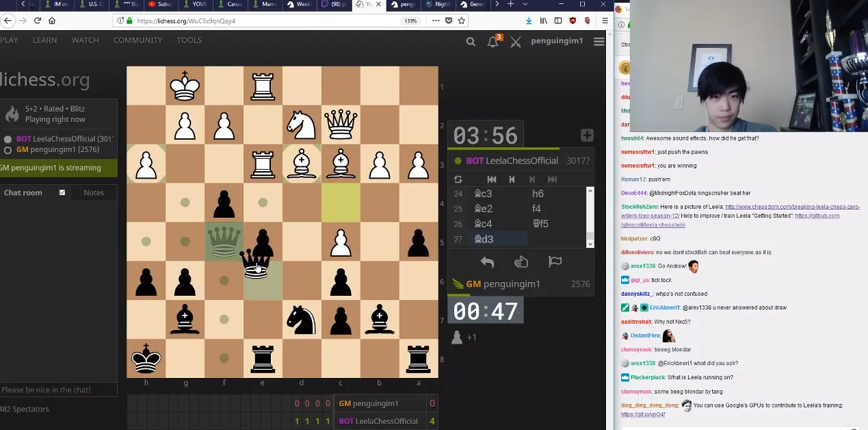Open the git.io link in Twitch chat

point(643,414)
